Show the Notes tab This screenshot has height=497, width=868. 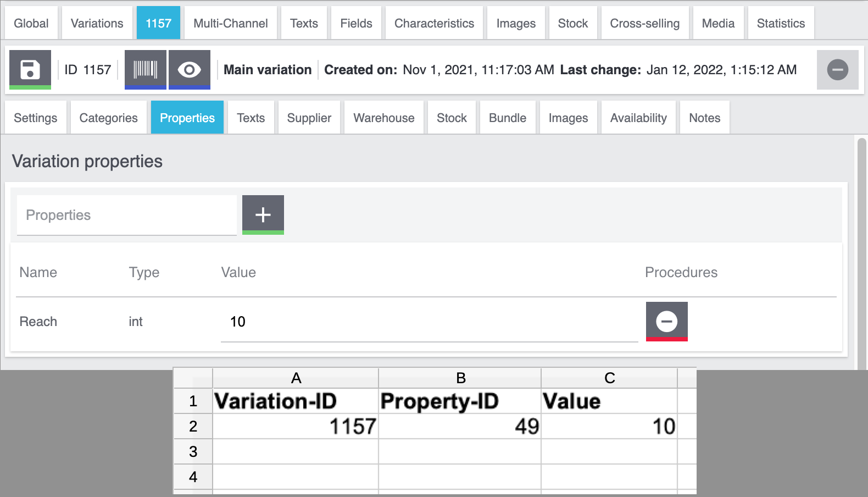[x=705, y=118]
